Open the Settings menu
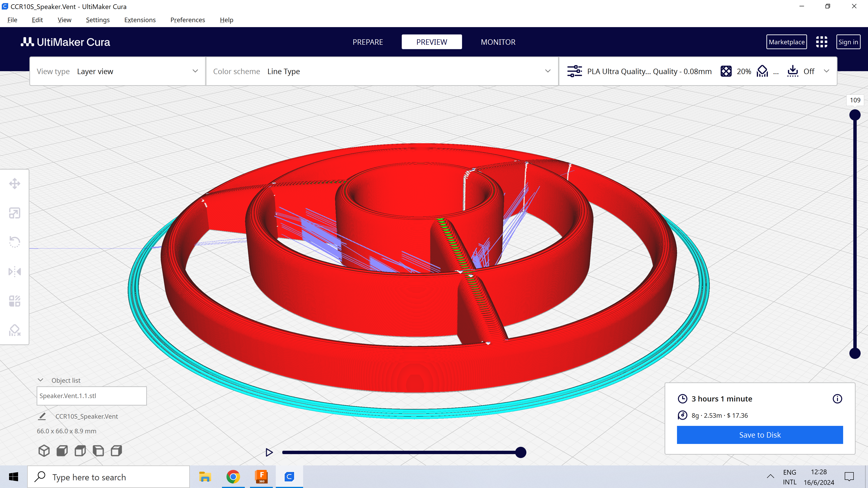868x488 pixels. point(98,20)
